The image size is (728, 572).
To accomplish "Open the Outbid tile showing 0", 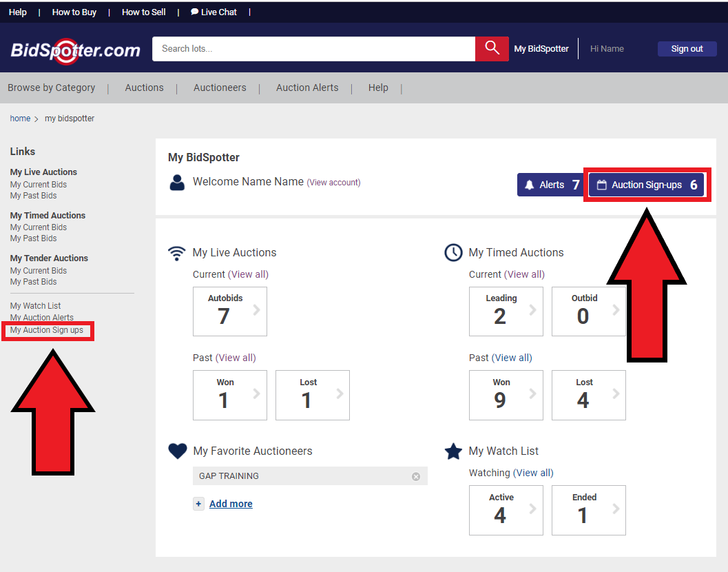I will click(589, 311).
